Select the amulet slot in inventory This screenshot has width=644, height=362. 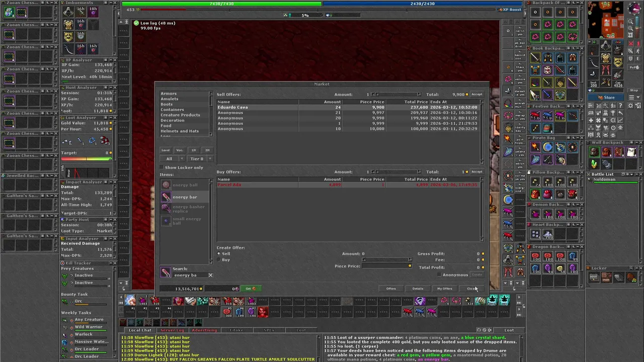pos(593,50)
